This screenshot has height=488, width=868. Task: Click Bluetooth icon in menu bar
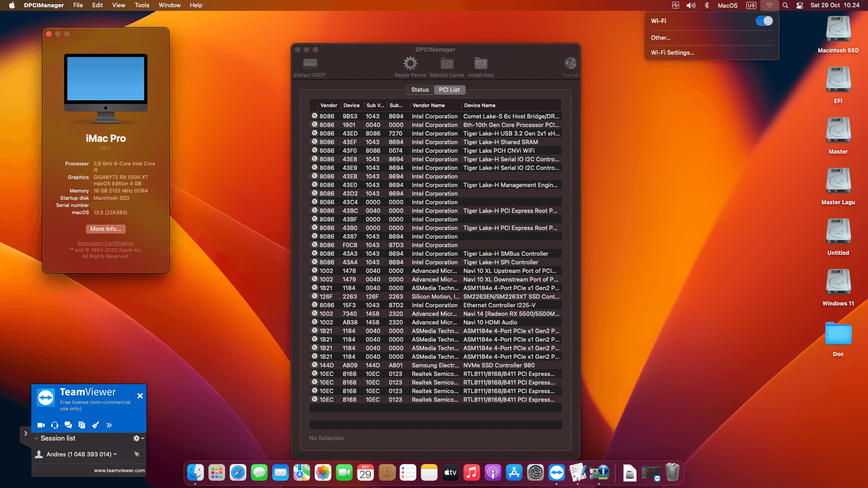tap(707, 5)
